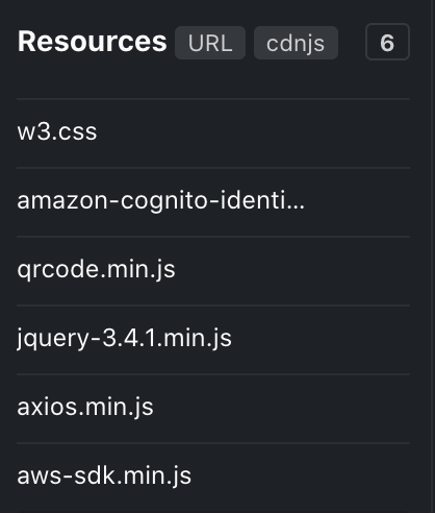
Task: Click the URL badge next to Resources
Action: point(210,43)
